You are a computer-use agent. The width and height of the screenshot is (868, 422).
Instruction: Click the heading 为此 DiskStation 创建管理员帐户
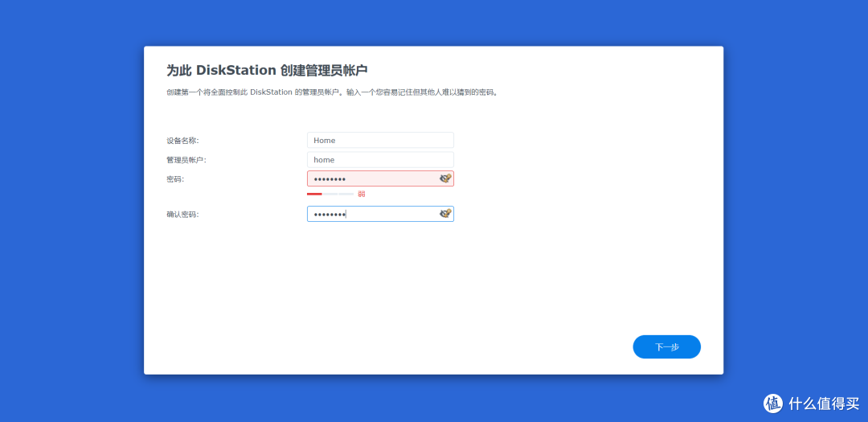tap(268, 71)
